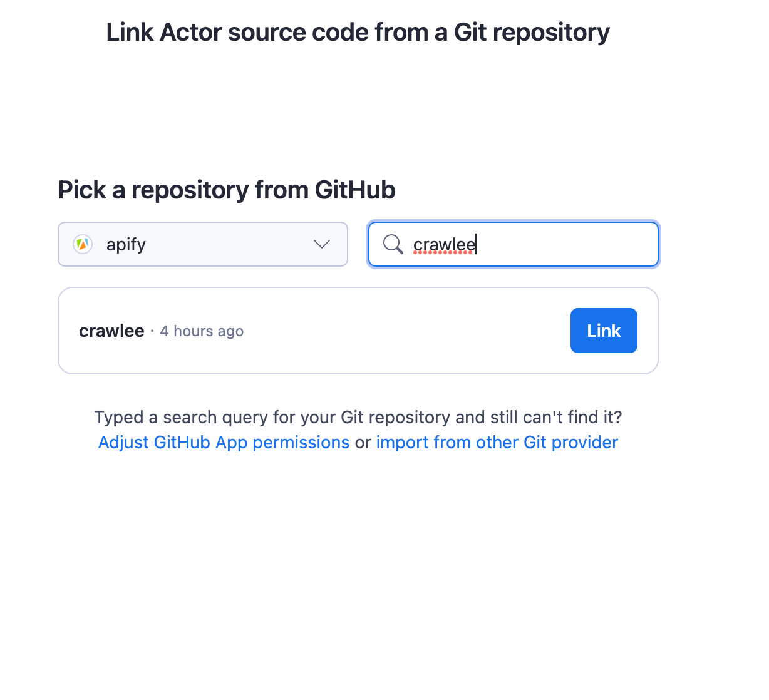The image size is (769, 700).
Task: Open the GitHub account selector
Action: tap(203, 244)
